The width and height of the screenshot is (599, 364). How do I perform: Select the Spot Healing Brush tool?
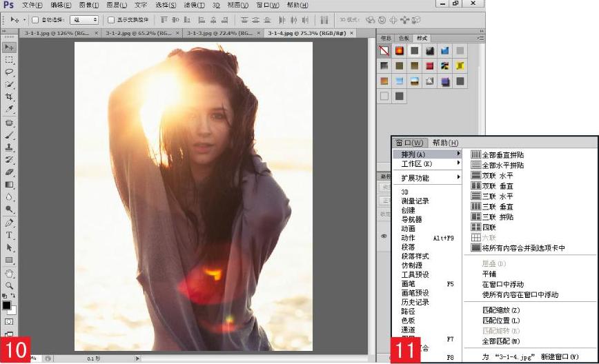point(9,123)
